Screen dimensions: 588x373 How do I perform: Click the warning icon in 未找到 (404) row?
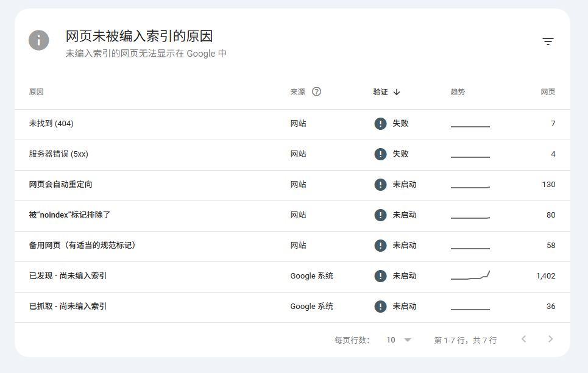click(380, 124)
